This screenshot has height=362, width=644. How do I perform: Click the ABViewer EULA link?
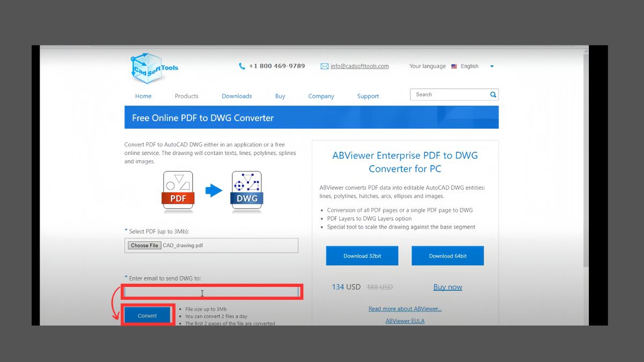pyautogui.click(x=405, y=321)
